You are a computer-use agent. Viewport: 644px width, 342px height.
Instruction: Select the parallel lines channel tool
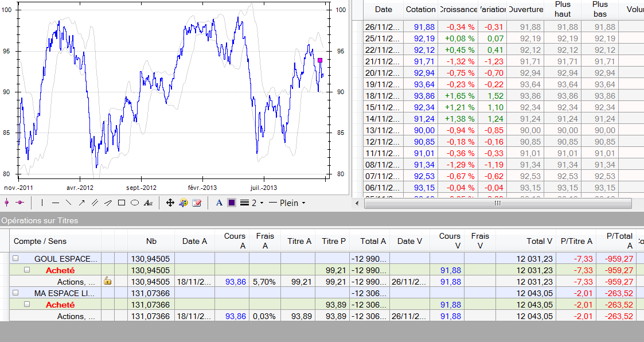tap(95, 203)
